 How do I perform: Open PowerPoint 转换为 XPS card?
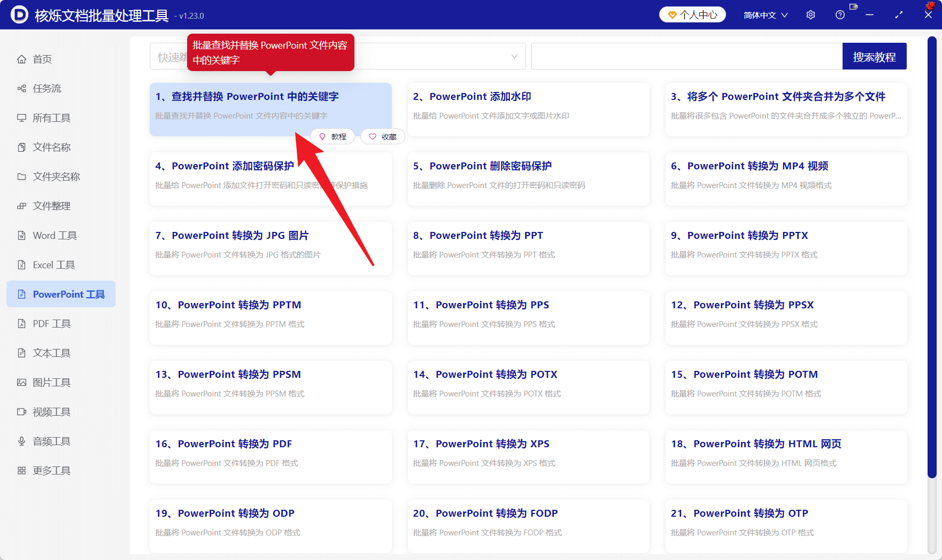click(528, 457)
